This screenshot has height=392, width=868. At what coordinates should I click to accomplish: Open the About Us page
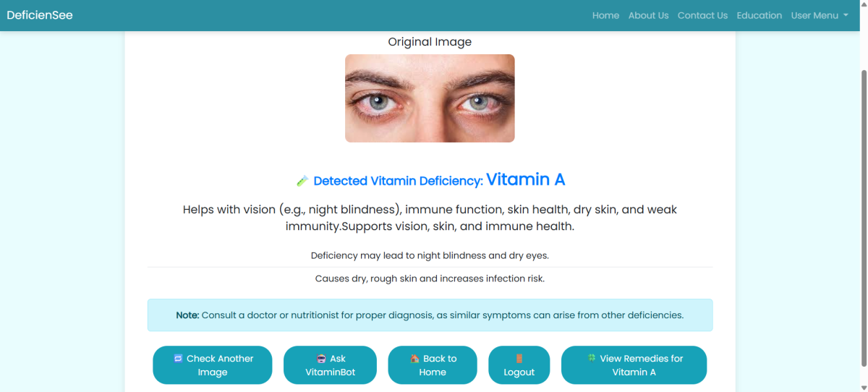[x=648, y=15]
